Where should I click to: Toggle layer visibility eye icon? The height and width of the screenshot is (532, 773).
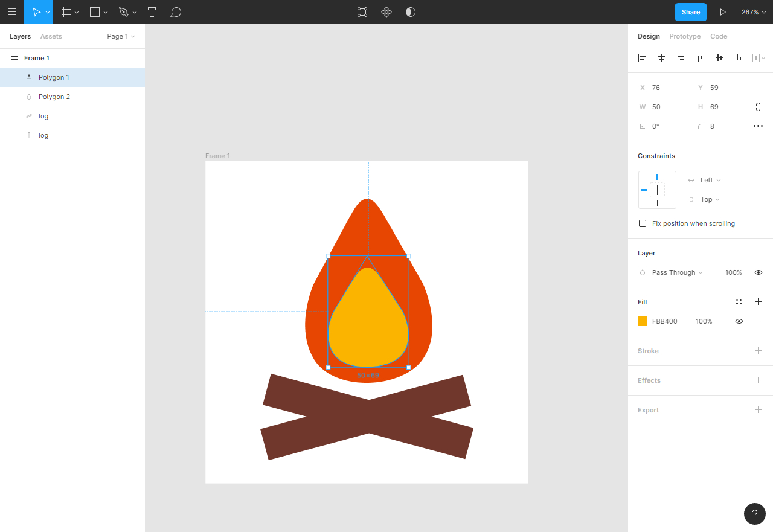pos(759,272)
